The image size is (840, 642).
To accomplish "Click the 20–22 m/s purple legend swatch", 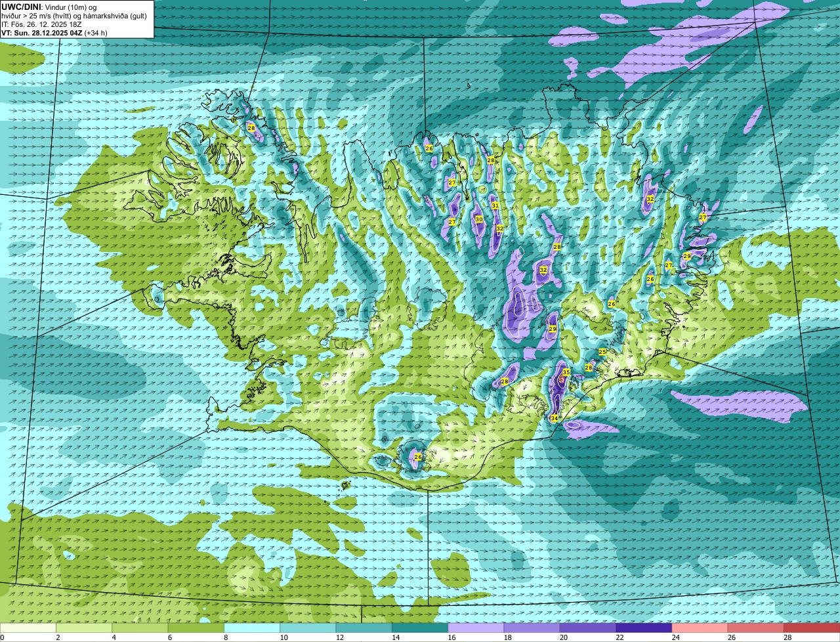I will [588, 628].
